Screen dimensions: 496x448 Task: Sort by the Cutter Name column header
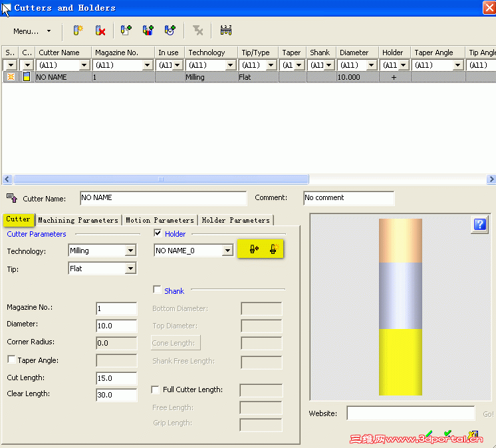point(63,53)
